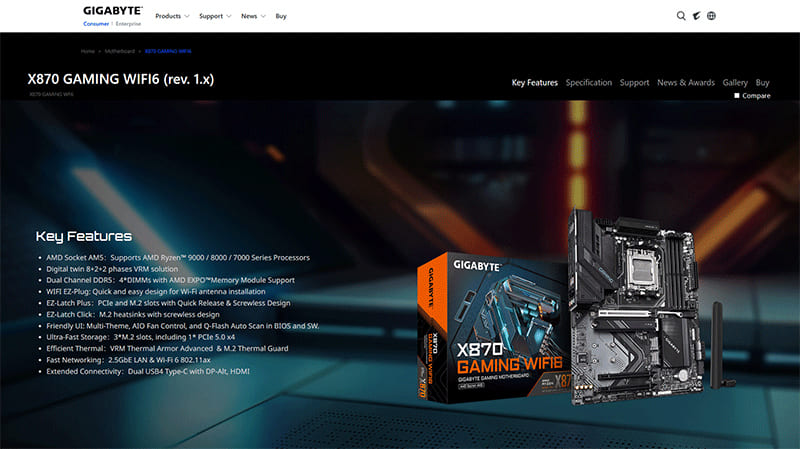Open the Buy link in top navigation

281,16
